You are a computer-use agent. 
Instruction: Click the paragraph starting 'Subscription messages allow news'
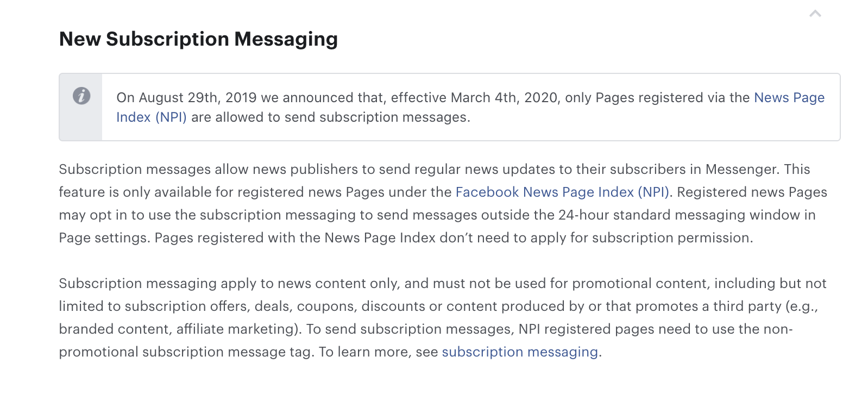443,204
